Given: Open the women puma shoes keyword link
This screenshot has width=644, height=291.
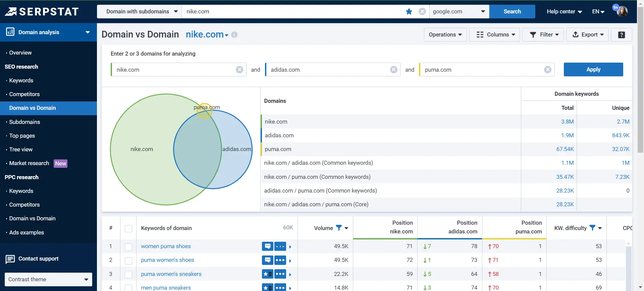Looking at the screenshot, I should click(x=166, y=246).
